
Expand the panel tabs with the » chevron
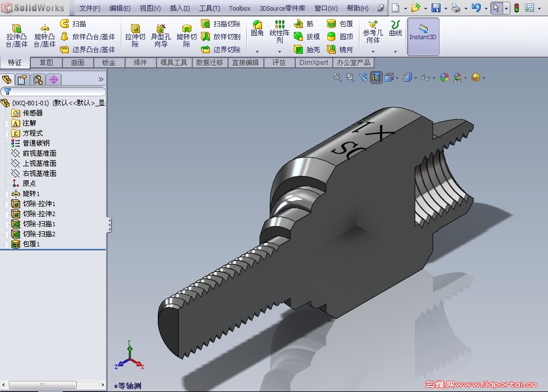click(101, 80)
